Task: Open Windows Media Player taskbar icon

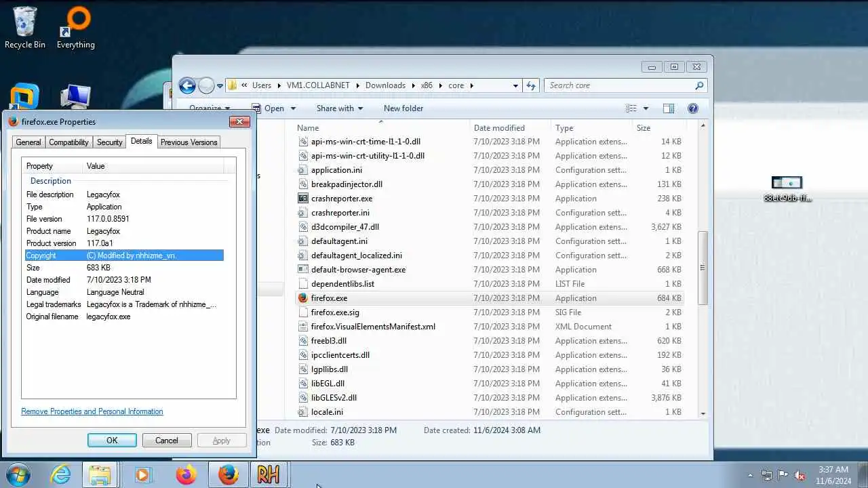Action: tap(142, 474)
